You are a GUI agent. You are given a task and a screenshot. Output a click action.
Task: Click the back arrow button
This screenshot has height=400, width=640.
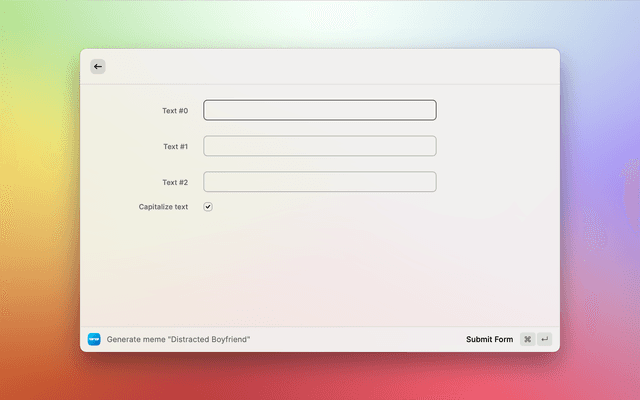click(97, 66)
